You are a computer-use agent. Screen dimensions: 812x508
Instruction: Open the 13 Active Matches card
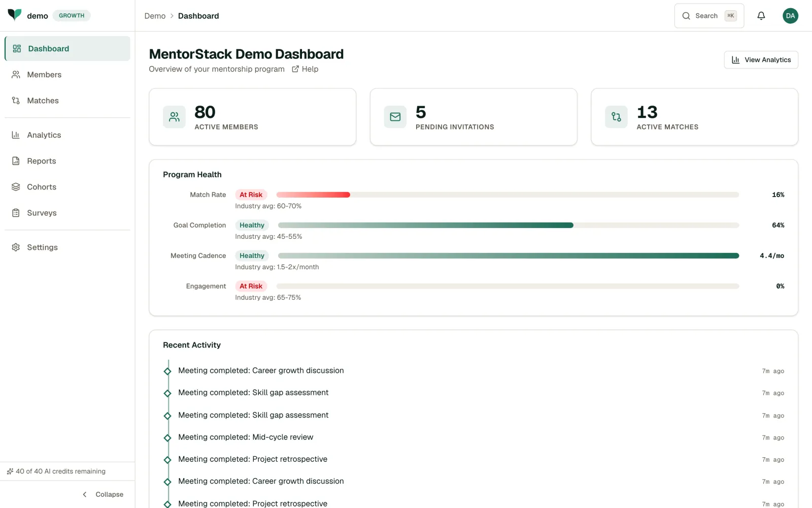pos(694,117)
